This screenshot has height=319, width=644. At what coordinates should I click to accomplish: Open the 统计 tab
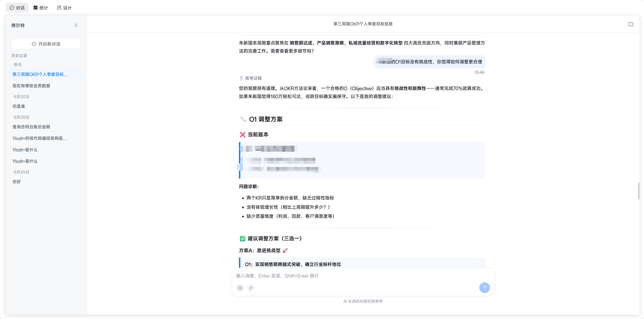(x=41, y=8)
